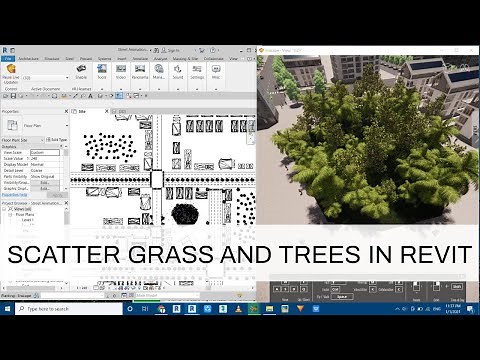Click the Floor Plan type thumbnail

[x=12, y=126]
